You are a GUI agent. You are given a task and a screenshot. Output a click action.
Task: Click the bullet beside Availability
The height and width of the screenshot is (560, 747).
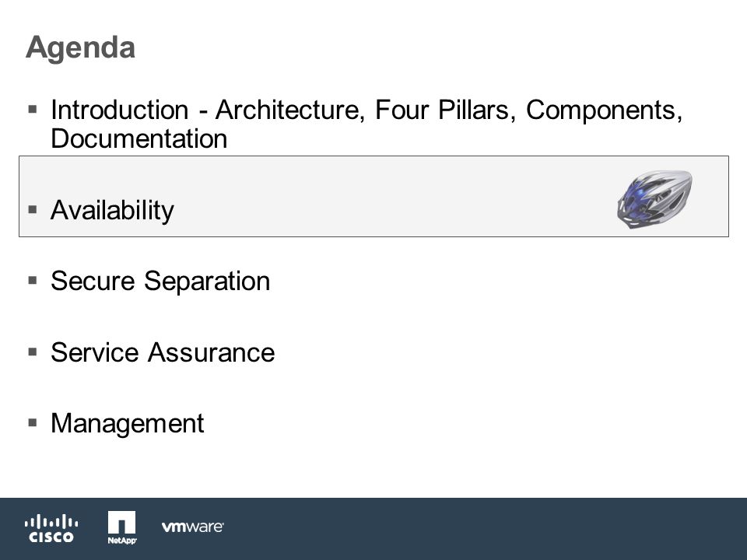(33, 209)
